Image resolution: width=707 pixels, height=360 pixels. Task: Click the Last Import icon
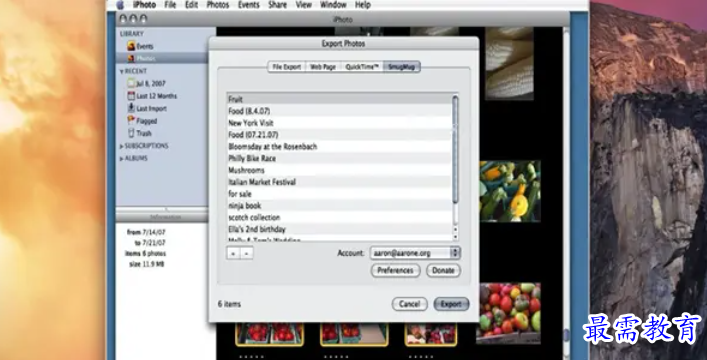pyautogui.click(x=131, y=108)
